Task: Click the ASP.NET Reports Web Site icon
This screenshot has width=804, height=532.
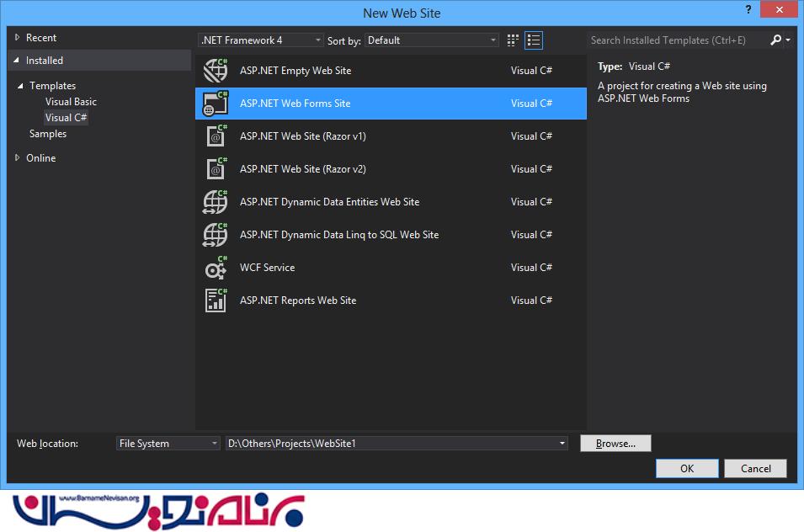Action: coord(216,301)
